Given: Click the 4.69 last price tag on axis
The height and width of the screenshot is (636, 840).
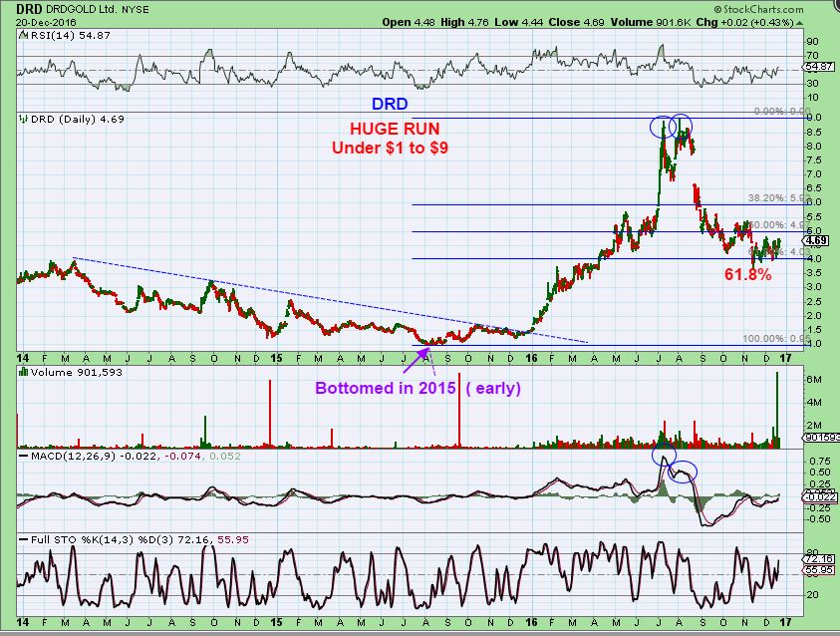Looking at the screenshot, I should [817, 240].
